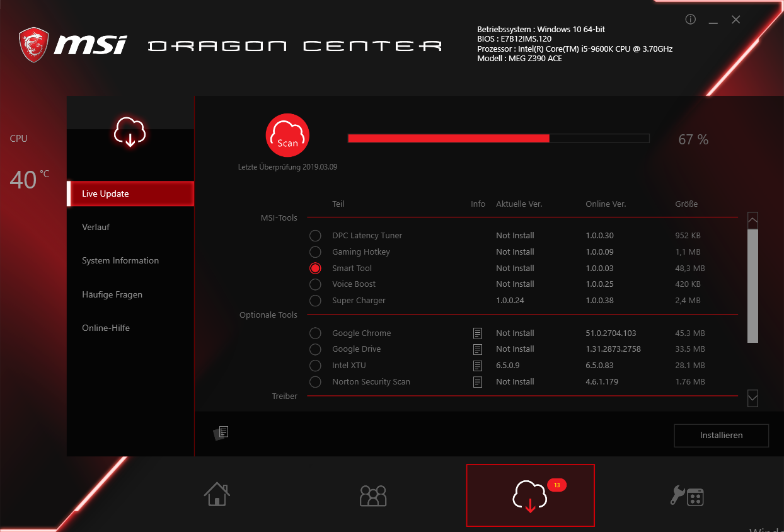The image size is (784, 532).
Task: Select the Google Drive radio button
Action: 315,349
